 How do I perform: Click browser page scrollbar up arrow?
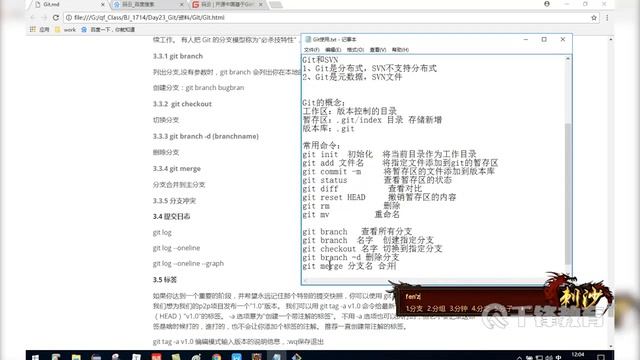(x=611, y=39)
